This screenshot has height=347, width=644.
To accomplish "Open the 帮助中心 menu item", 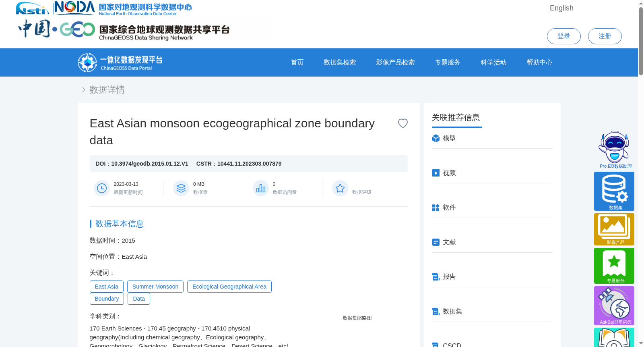I will click(539, 62).
